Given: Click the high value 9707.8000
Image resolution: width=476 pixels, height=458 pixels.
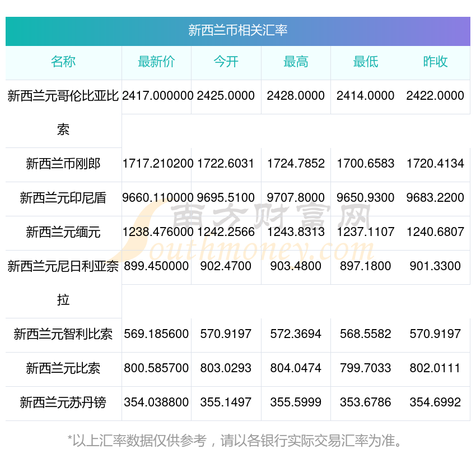Looking at the screenshot, I should click(296, 197).
